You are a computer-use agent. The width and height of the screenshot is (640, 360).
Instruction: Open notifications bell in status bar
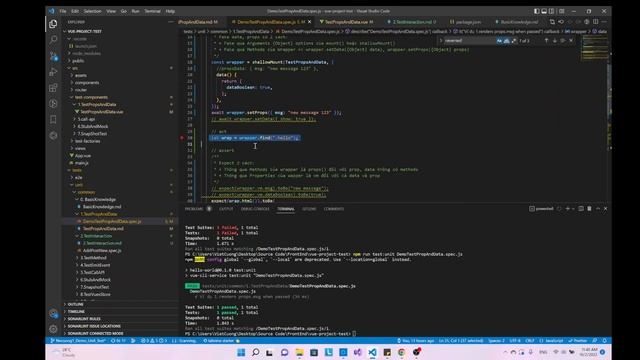(x=604, y=340)
